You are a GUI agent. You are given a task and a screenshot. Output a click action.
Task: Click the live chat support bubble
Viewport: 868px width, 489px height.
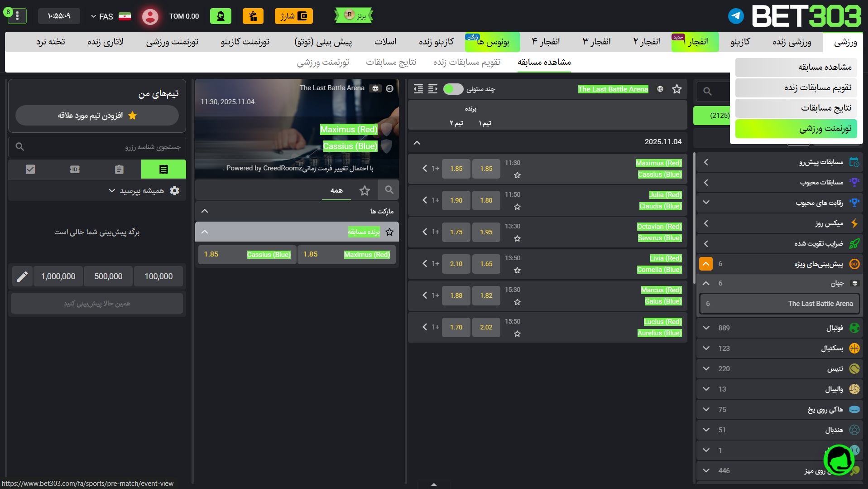[x=839, y=460]
